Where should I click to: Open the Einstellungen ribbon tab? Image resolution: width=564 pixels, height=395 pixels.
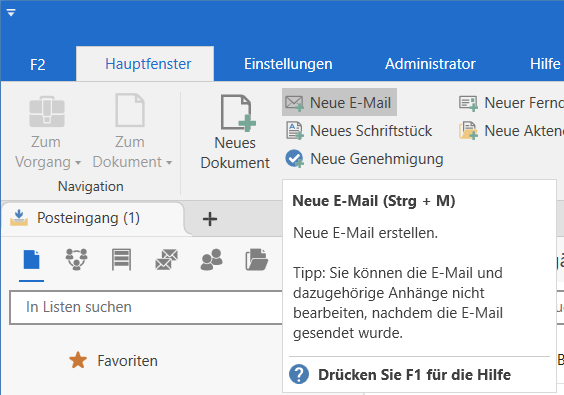pos(288,64)
